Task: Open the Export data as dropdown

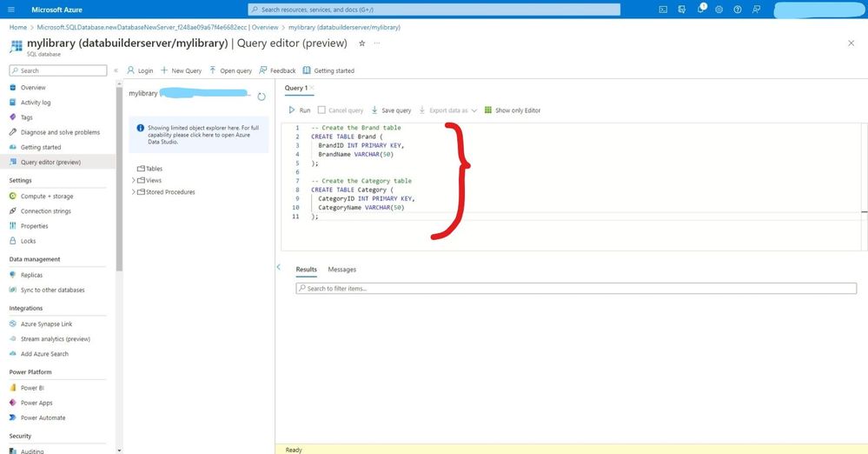Action: (x=447, y=110)
